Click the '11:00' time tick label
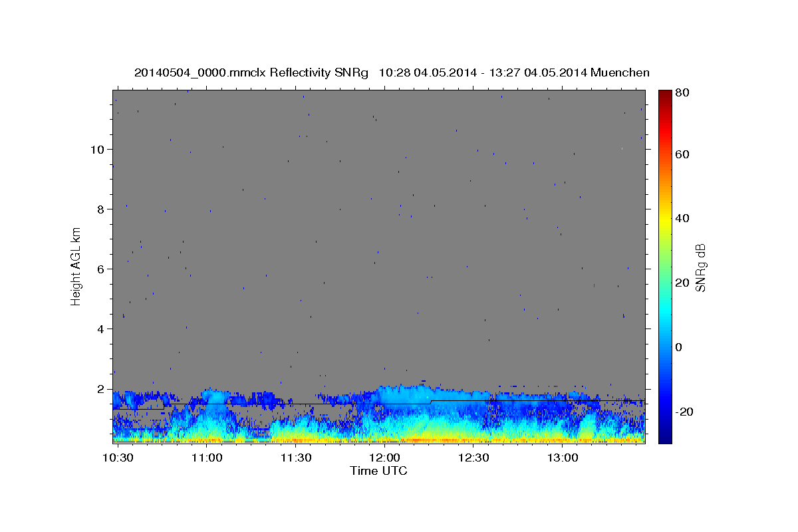The height and width of the screenshot is (532, 798). [207, 458]
